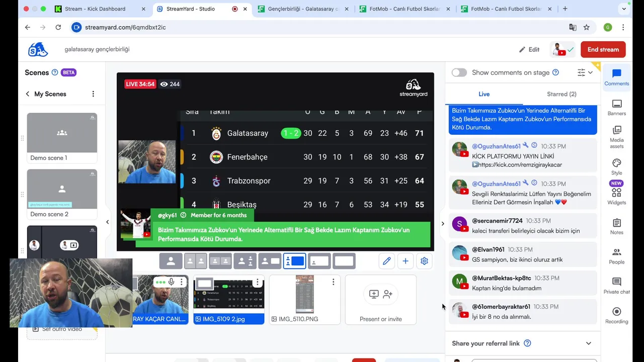Select the full screen share layout

coord(344,261)
